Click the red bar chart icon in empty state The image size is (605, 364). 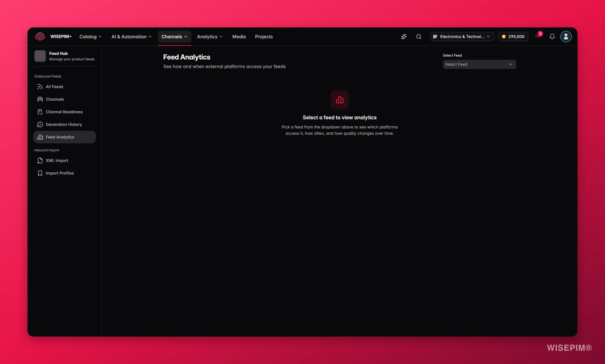coord(340,100)
